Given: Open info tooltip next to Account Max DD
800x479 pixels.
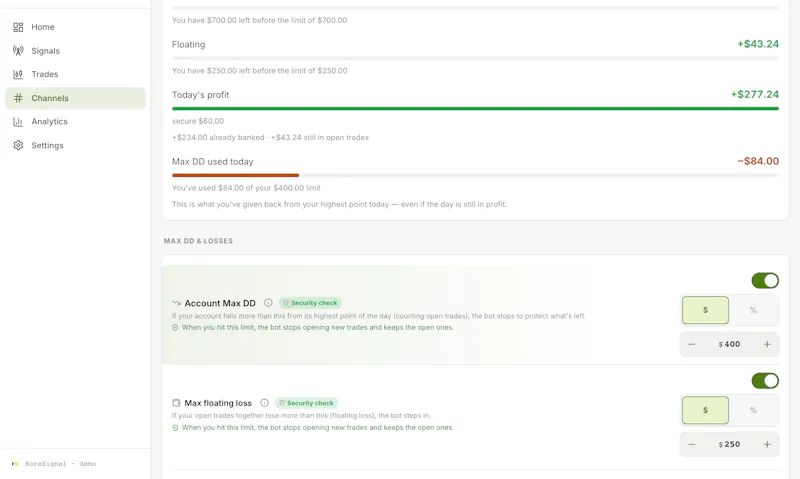Looking at the screenshot, I should tap(268, 303).
